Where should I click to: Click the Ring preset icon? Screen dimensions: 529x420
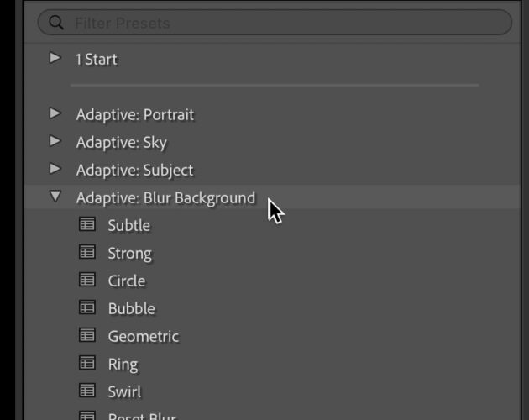coord(87,363)
